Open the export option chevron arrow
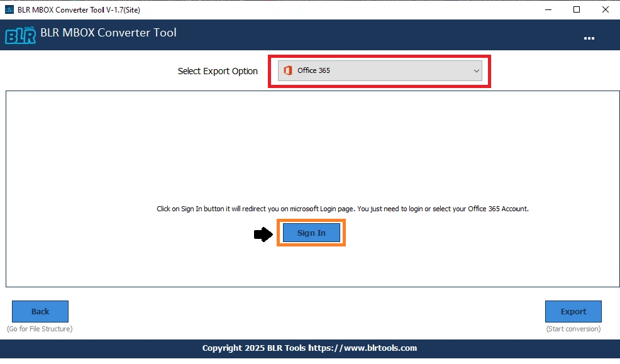620x364 pixels. point(477,70)
